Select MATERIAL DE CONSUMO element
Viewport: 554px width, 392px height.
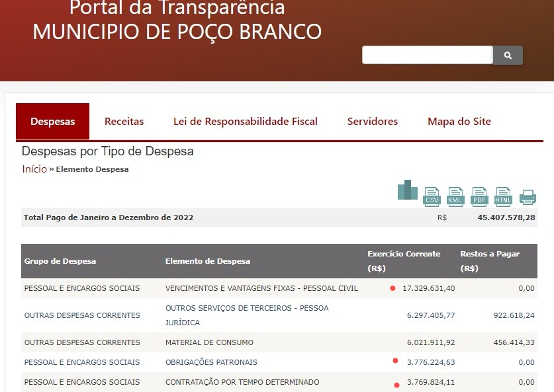[x=209, y=342]
